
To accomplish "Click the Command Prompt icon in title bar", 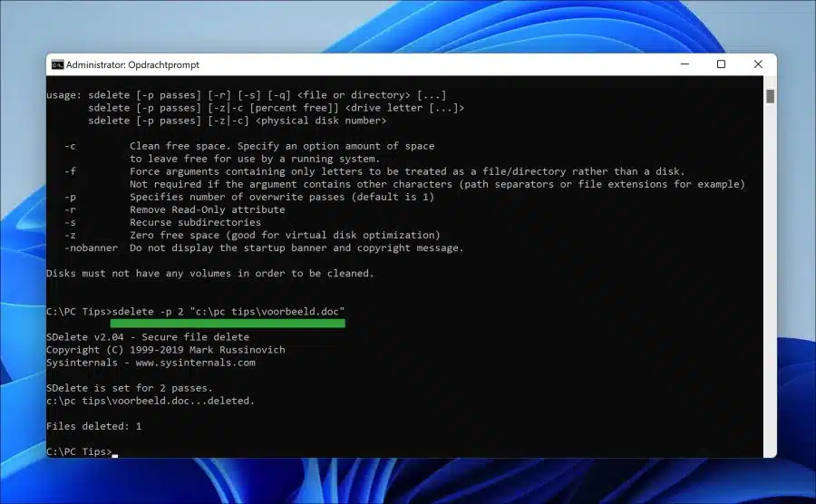I will [57, 64].
